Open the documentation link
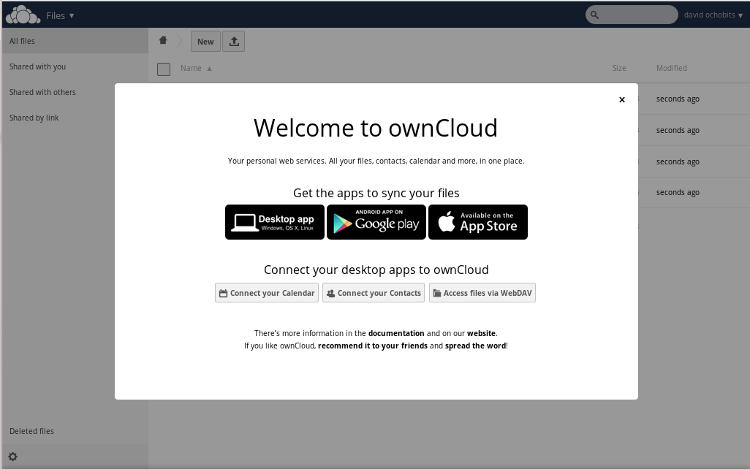This screenshot has width=750, height=469. pos(396,333)
